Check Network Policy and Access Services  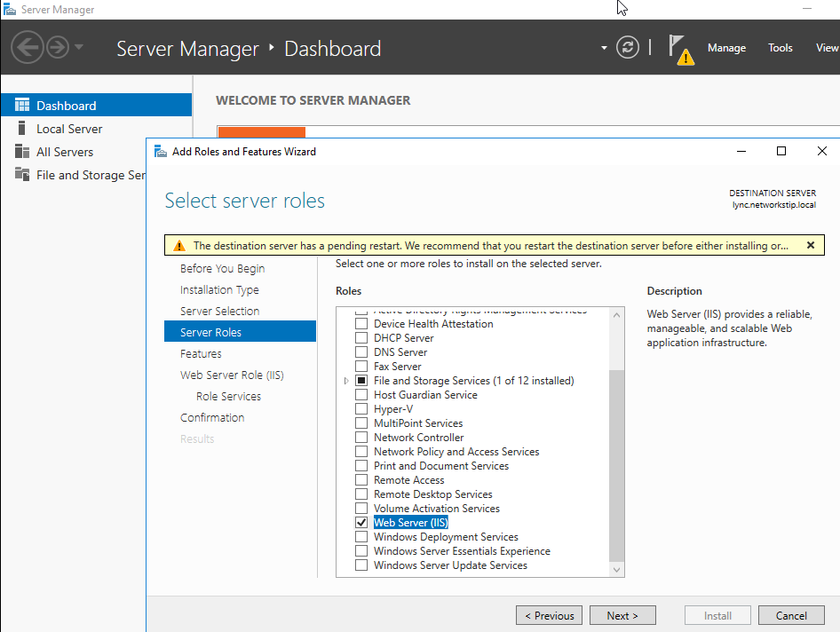pos(361,452)
